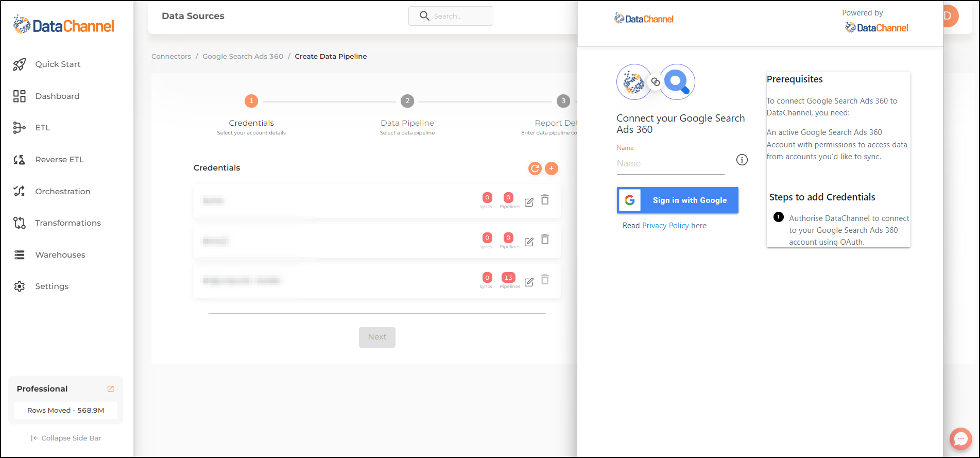Click the 'Professional' plan label

(x=42, y=389)
